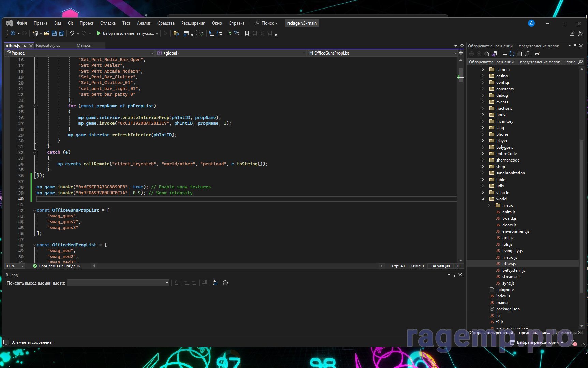This screenshot has height=368, width=588.
Task: Click the Find in Files folder-search icon
Action: point(176,33)
